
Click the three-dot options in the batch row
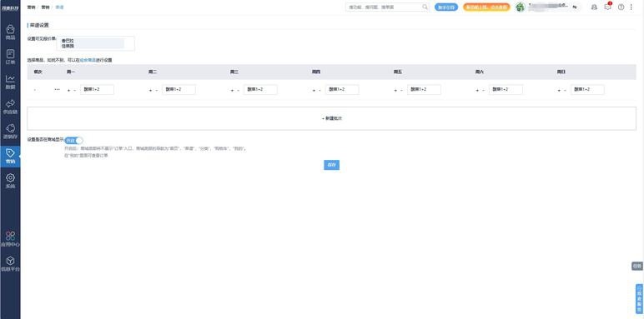[x=57, y=89]
